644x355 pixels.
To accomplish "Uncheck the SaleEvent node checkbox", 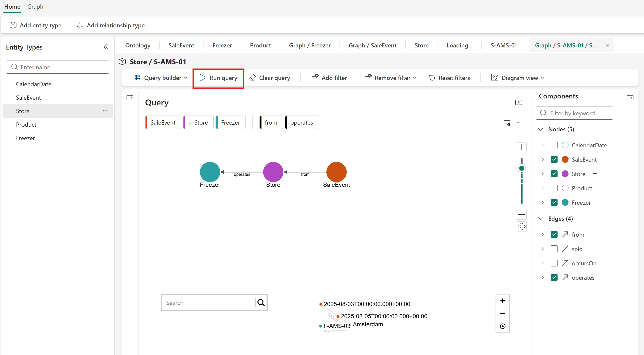I will pyautogui.click(x=554, y=160).
